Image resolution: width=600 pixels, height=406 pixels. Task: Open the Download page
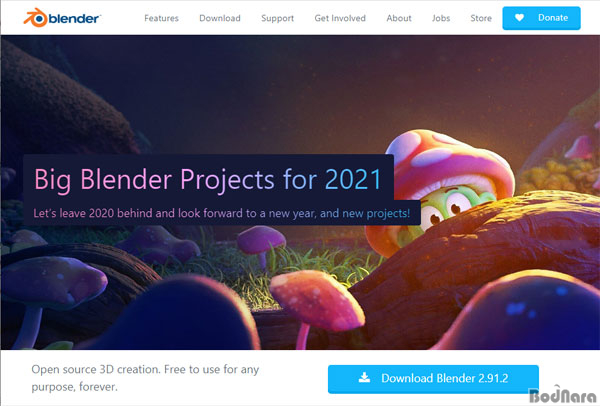[220, 18]
